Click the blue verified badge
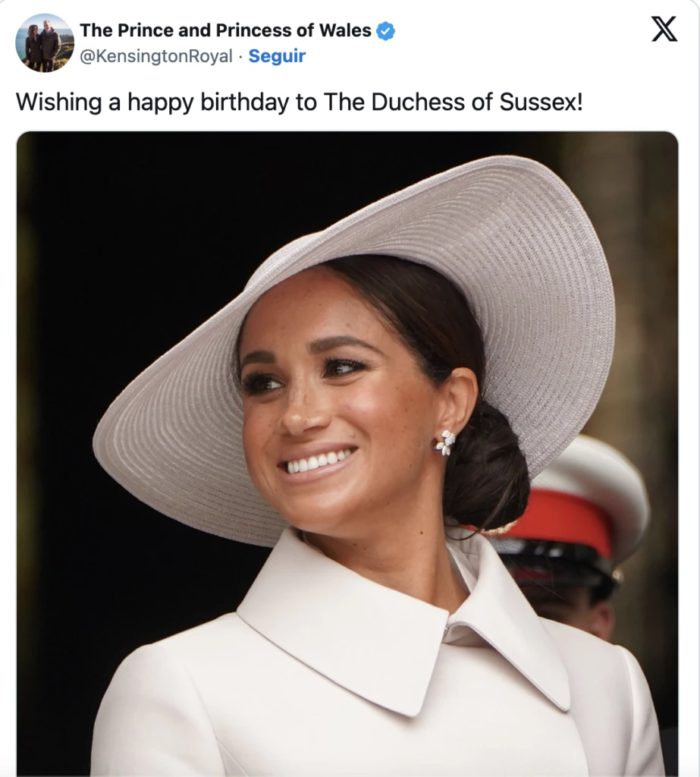The image size is (700, 777). (386, 31)
